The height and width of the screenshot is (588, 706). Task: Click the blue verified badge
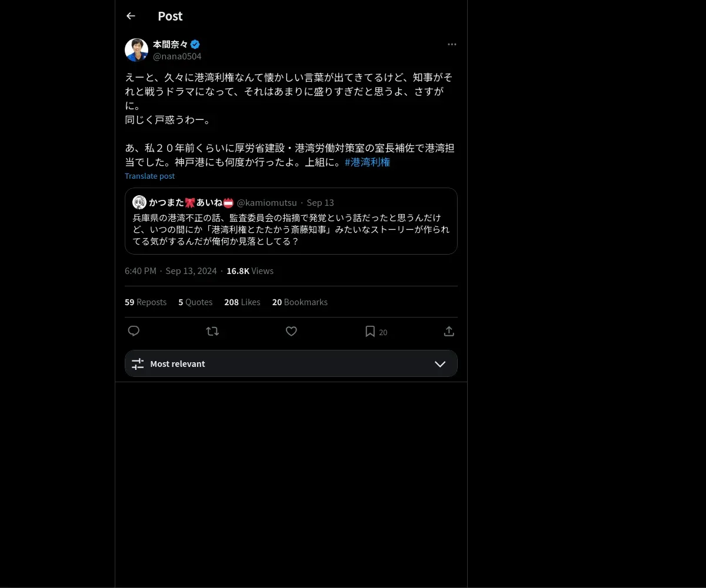pos(195,44)
